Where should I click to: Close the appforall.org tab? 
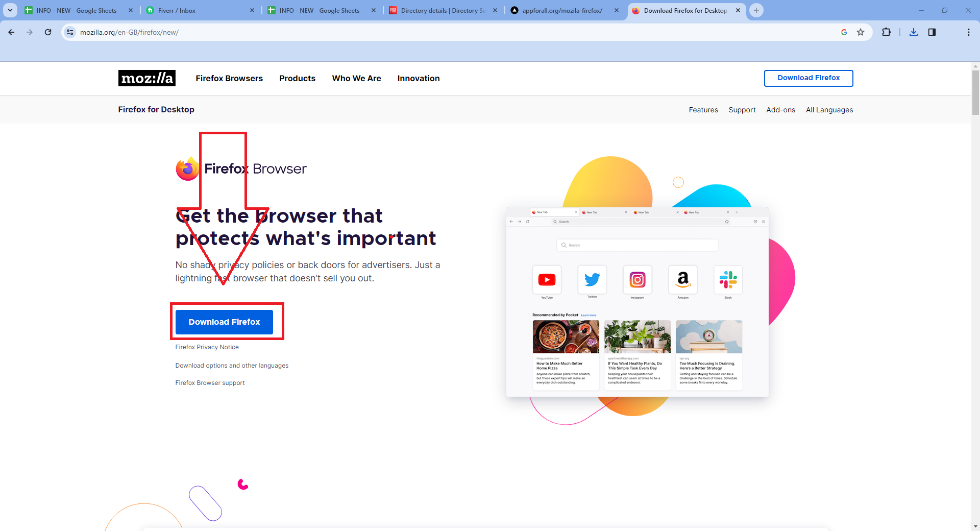click(x=617, y=10)
